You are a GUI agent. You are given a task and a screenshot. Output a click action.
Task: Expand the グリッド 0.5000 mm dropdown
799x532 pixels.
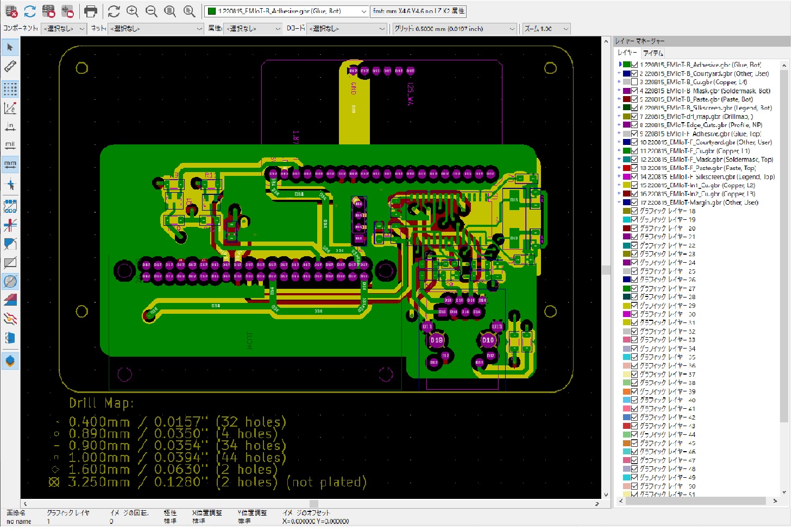click(454, 28)
